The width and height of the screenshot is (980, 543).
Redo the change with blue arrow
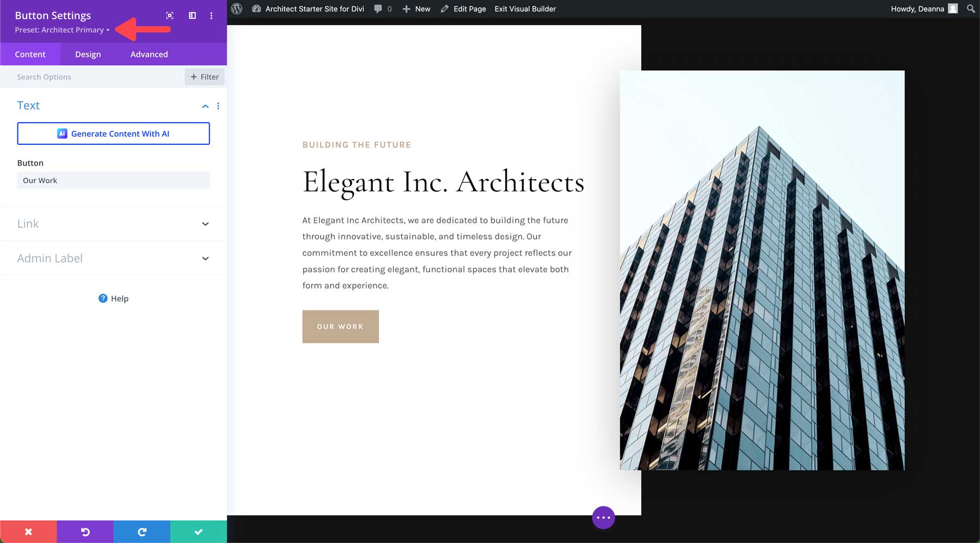click(x=142, y=532)
